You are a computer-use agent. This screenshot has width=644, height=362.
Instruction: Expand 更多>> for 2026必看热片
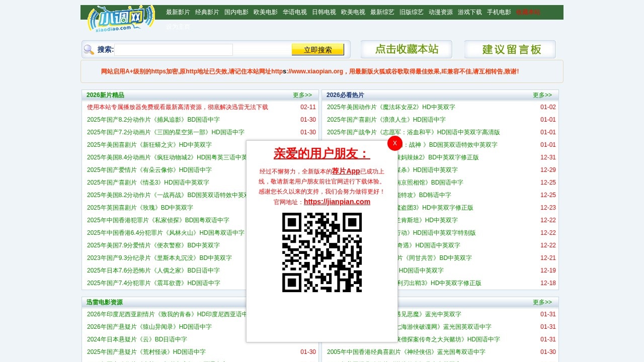click(542, 95)
